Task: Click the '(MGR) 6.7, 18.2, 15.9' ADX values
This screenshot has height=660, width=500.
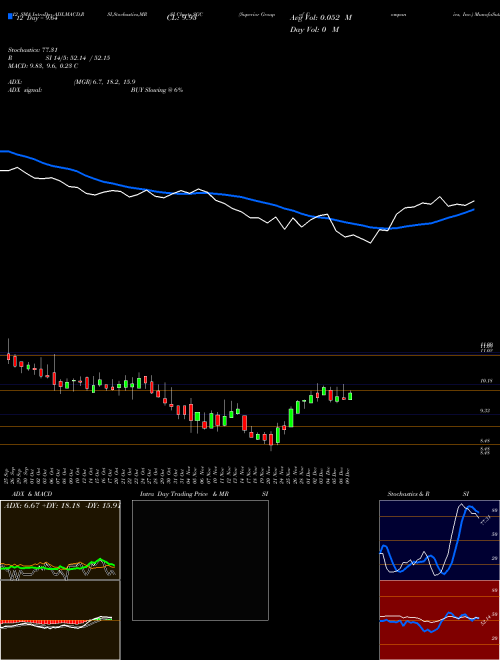Action: (104, 82)
